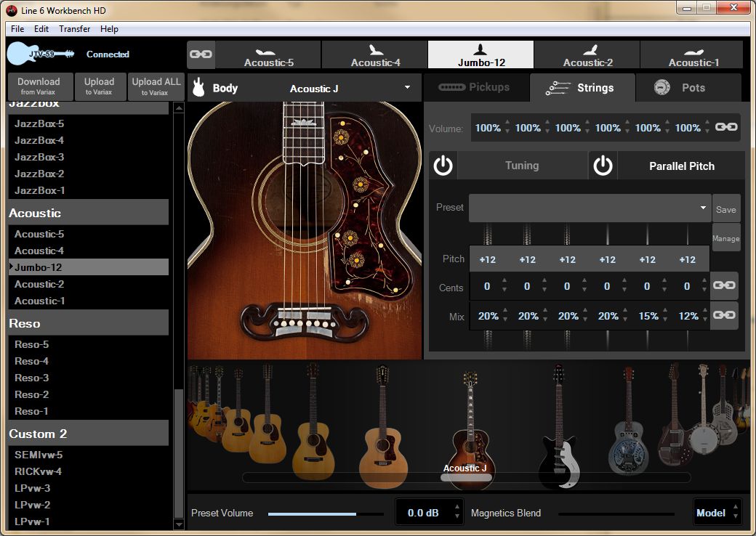Select Acoustic-5 in the preset list
Screen dimensions: 756x536
[x=89, y=234]
